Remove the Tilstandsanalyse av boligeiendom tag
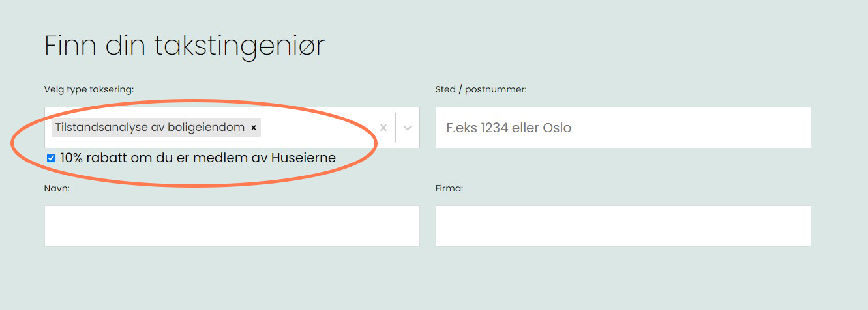This screenshot has width=868, height=310. click(254, 128)
